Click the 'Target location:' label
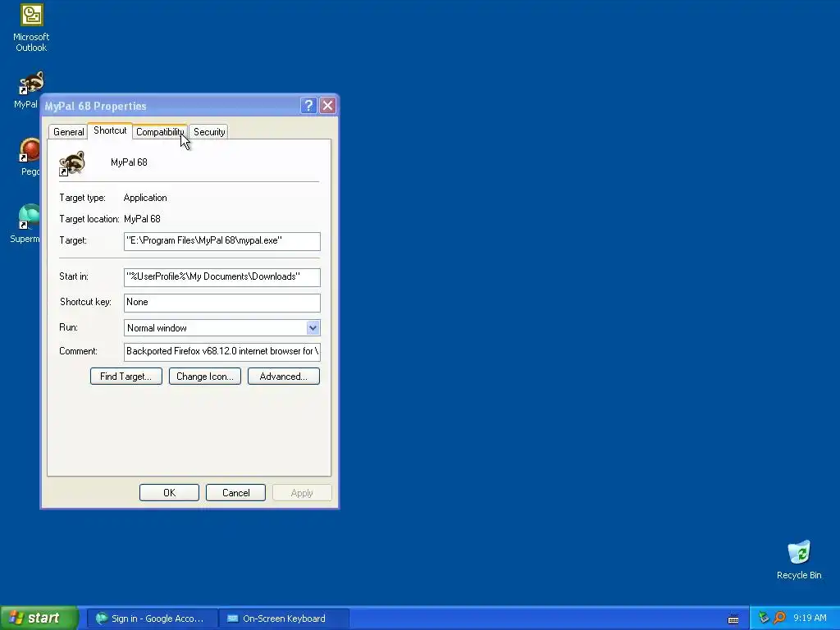This screenshot has height=630, width=840. pos(89,219)
